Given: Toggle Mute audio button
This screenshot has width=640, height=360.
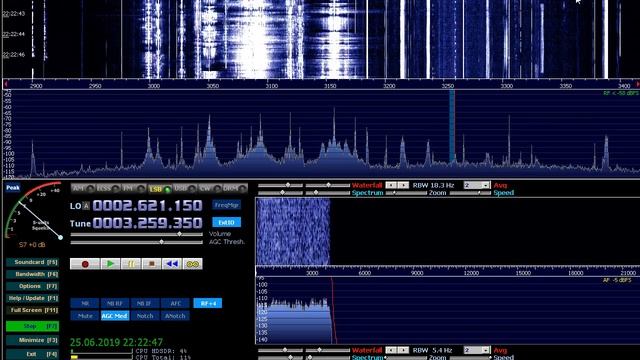Looking at the screenshot, I should (x=85, y=316).
